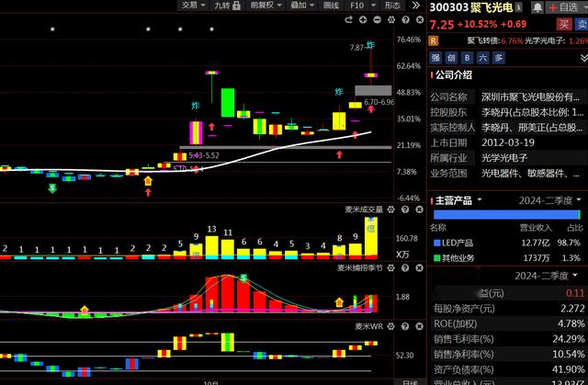Click the blue LED产品 revenue bar
Viewport: 588px width, 385px height.
click(x=505, y=214)
